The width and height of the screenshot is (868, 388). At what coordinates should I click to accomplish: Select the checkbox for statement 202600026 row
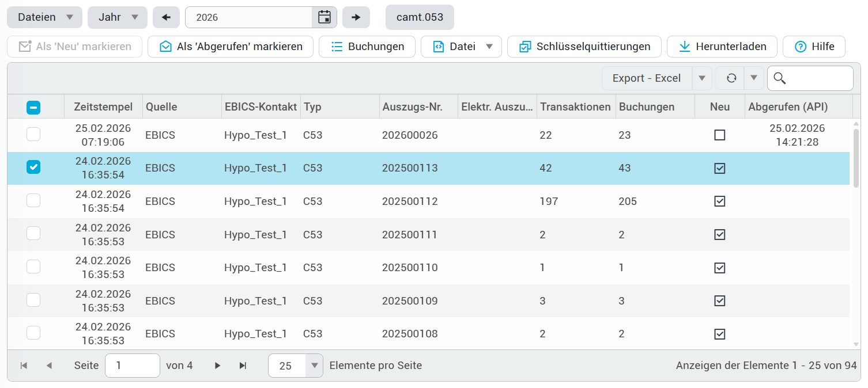click(33, 135)
